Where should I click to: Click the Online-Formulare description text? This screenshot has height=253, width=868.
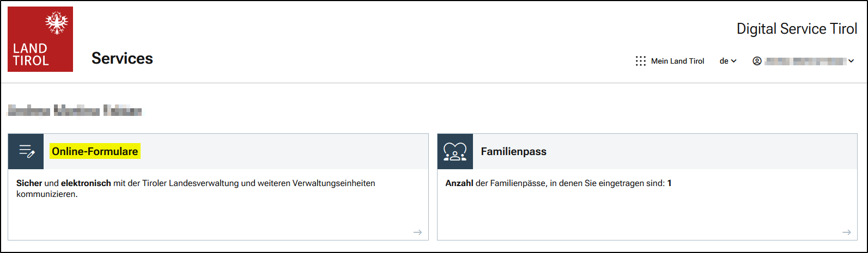tap(196, 188)
